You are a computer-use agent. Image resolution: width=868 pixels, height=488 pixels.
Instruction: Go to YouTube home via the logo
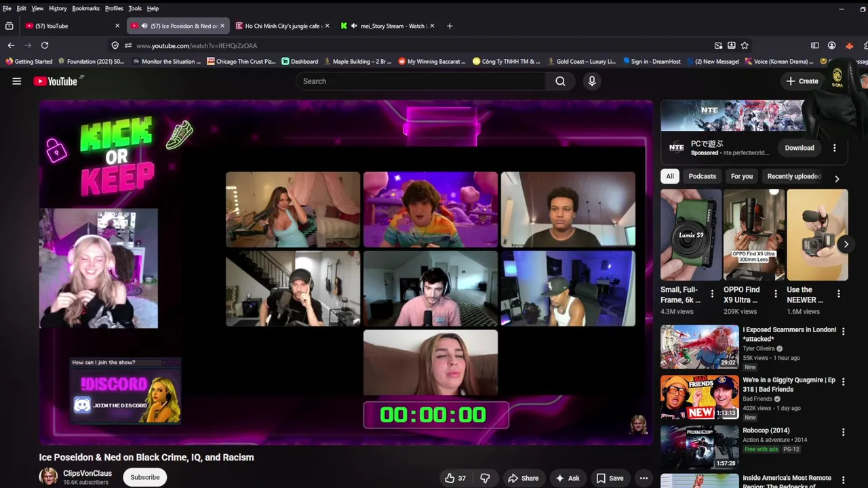(56, 81)
